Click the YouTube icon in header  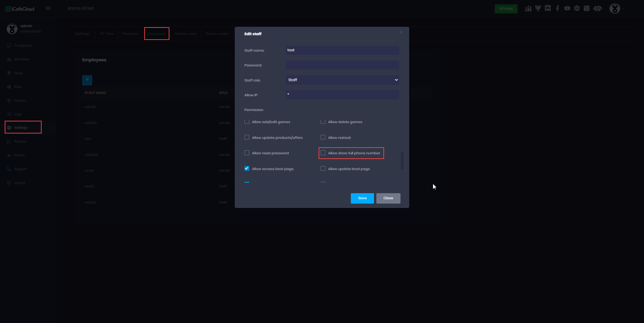[x=567, y=8]
